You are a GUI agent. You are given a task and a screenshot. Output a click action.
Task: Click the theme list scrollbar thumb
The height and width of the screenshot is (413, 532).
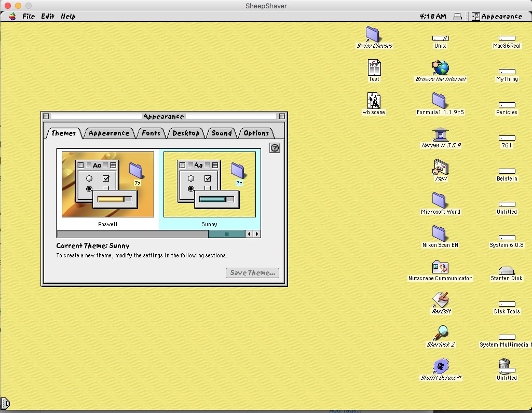(x=227, y=234)
